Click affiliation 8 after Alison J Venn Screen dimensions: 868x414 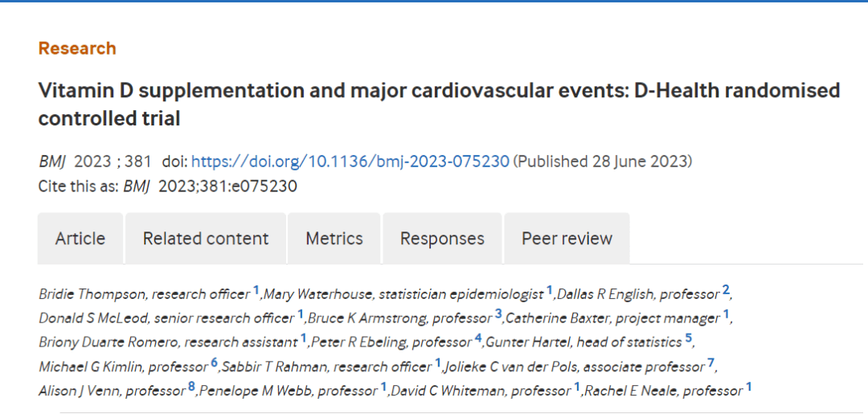(x=191, y=387)
